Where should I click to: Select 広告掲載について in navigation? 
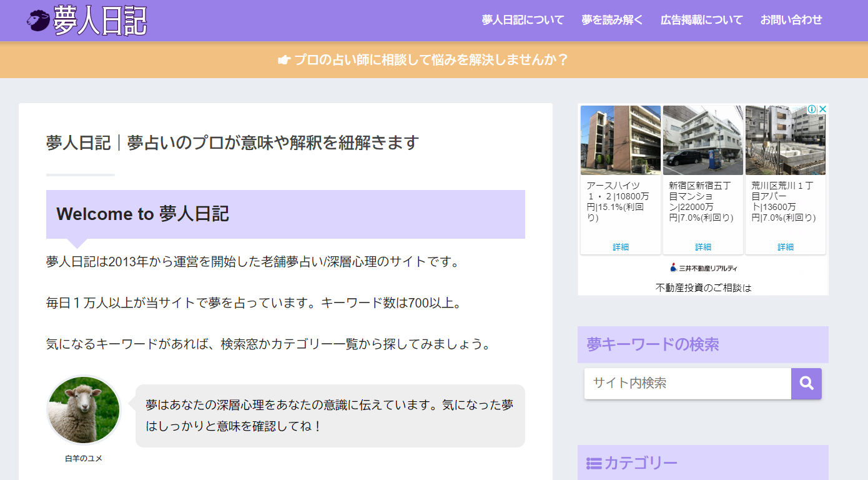[x=701, y=20]
